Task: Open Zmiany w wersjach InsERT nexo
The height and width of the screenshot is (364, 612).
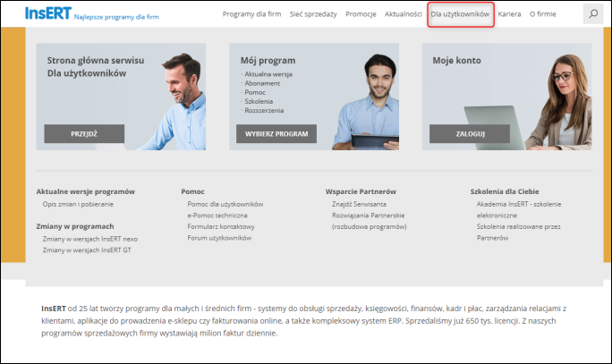Action: pyautogui.click(x=90, y=239)
